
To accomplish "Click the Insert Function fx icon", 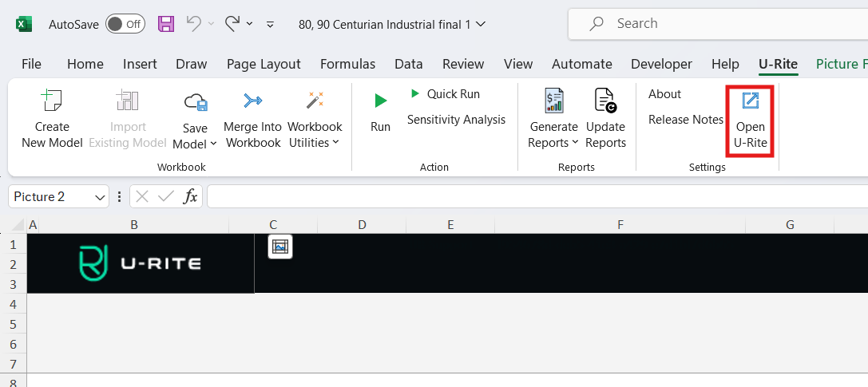I will (190, 196).
